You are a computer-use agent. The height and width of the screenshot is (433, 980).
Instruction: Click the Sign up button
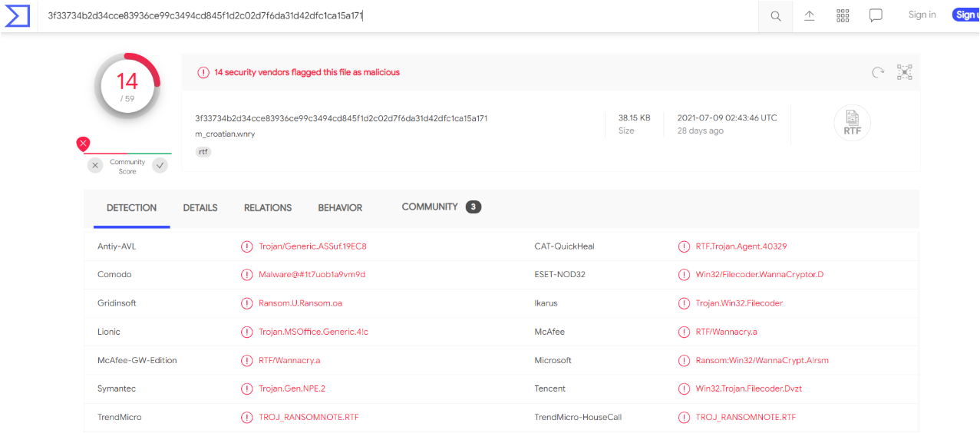[966, 15]
